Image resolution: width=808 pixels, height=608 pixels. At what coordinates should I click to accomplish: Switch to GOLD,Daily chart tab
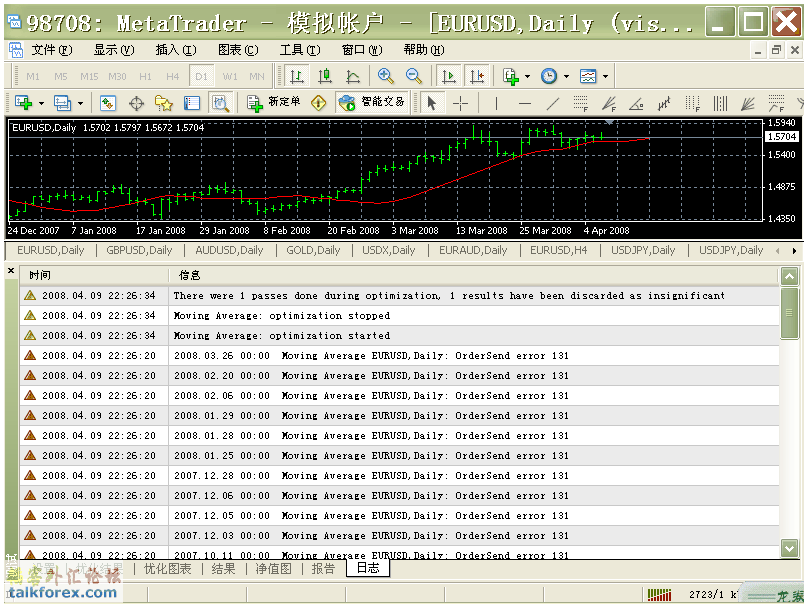313,250
